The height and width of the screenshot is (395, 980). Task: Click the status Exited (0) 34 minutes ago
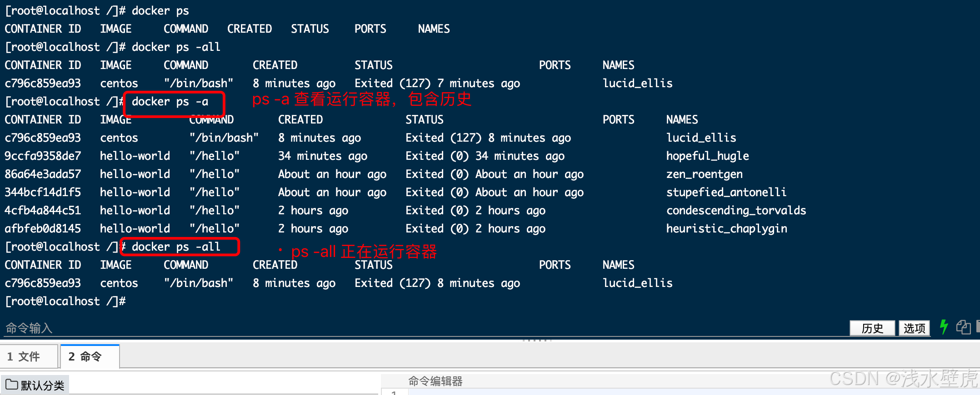point(485,156)
